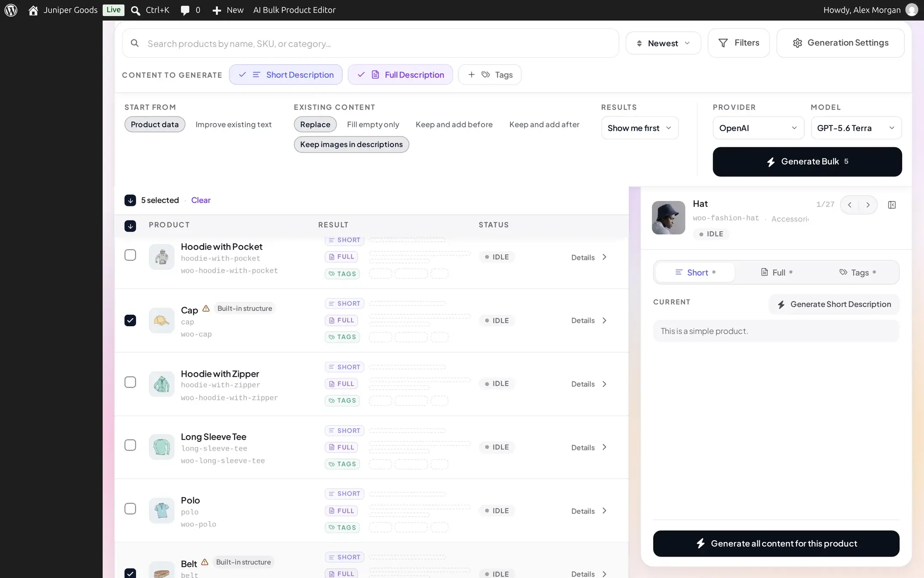Open the Show me first dropdown

(640, 128)
